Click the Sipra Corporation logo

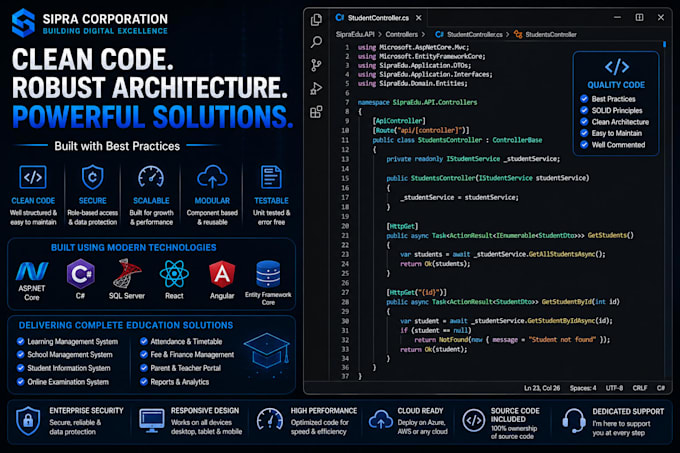coord(23,23)
